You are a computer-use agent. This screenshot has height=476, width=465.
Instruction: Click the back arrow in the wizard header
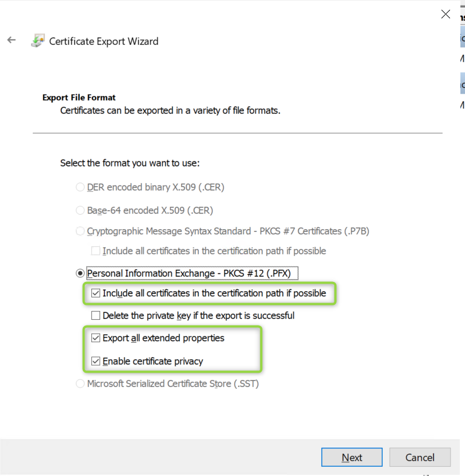(x=11, y=40)
